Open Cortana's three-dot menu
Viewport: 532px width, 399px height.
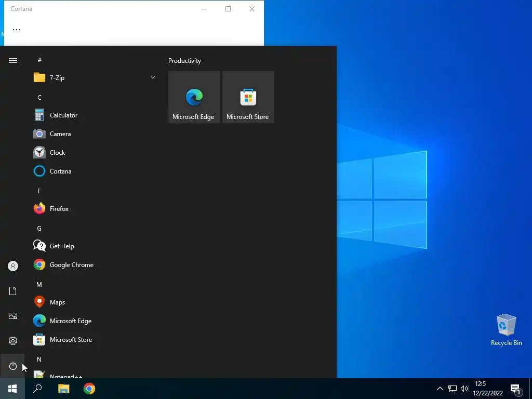click(x=17, y=30)
